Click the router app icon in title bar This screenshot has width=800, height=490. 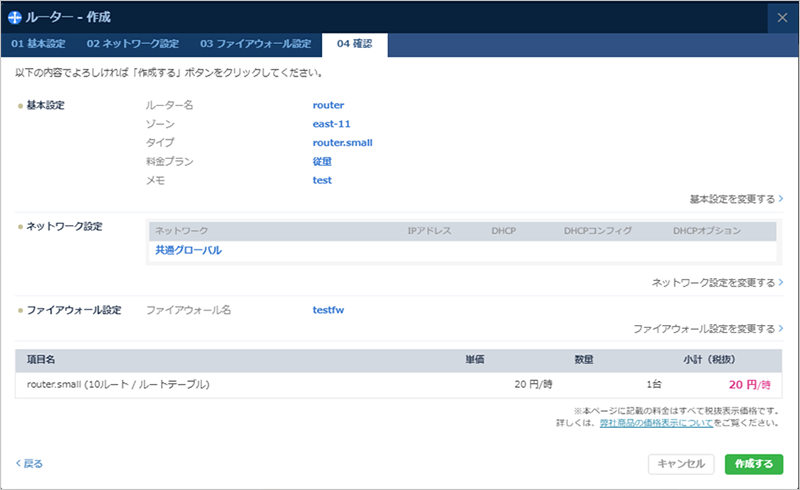[15, 17]
